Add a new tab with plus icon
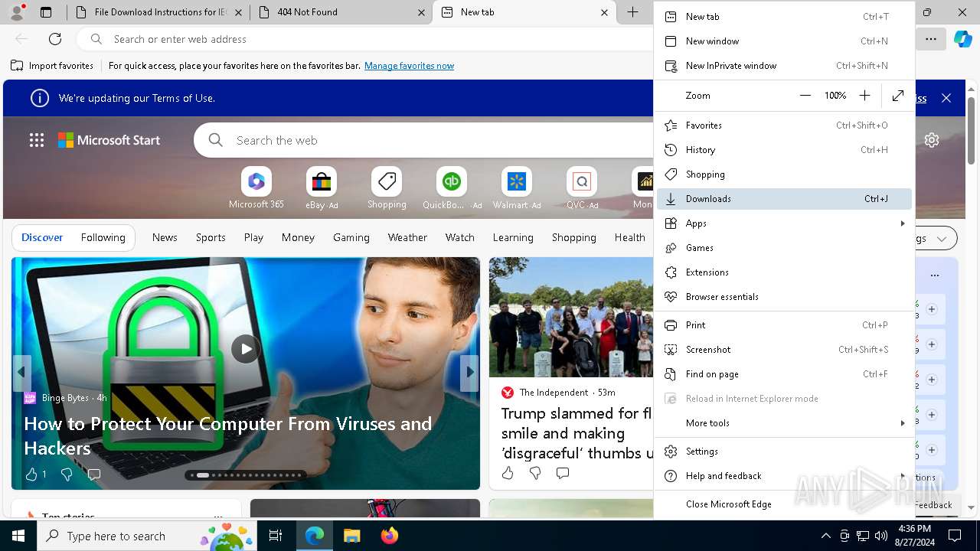Screen dimensions: 980x551 632,12
